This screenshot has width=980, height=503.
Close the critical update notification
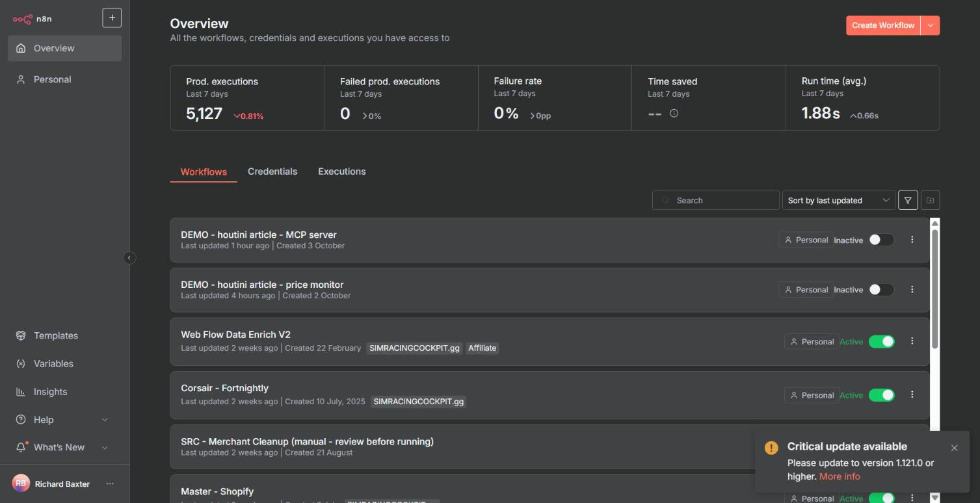pyautogui.click(x=954, y=448)
